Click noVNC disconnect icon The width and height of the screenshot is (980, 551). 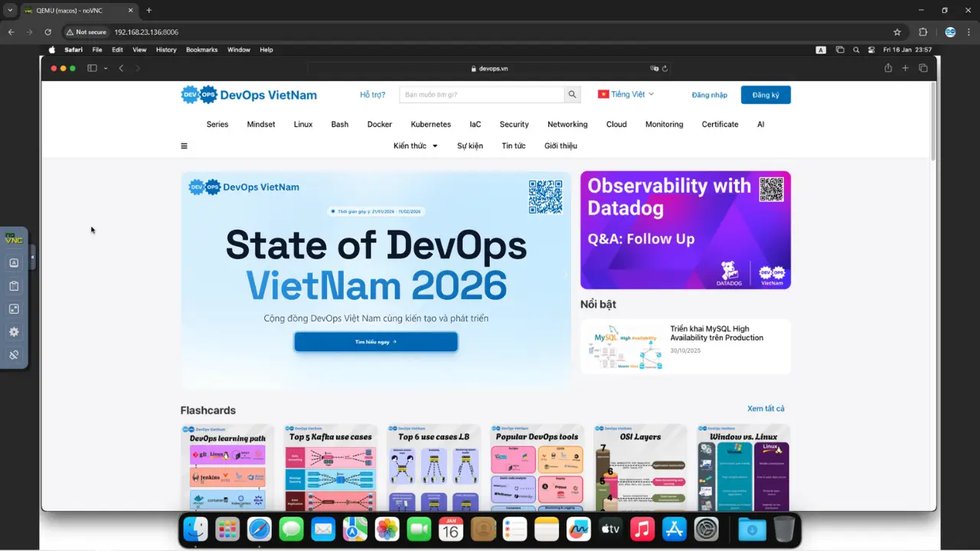tap(14, 355)
